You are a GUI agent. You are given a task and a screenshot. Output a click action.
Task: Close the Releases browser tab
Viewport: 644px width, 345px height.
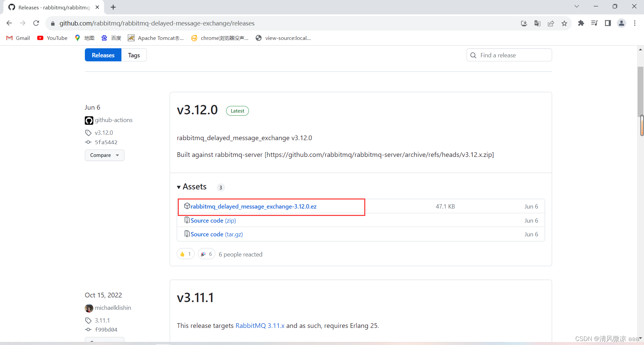(x=97, y=7)
